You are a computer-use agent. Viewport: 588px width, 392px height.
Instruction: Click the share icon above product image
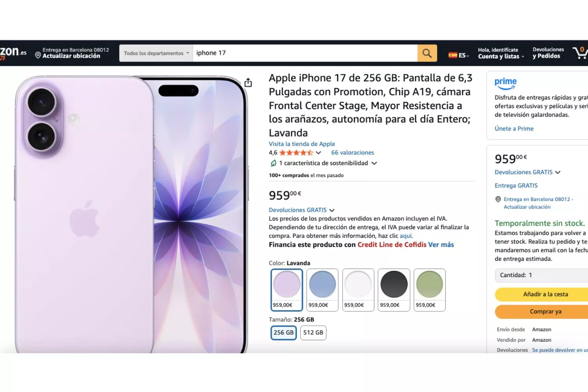point(248,83)
